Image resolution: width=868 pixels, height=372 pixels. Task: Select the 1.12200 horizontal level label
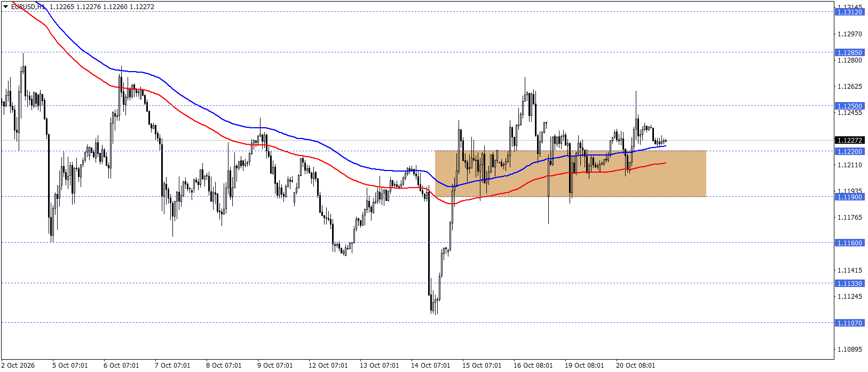[849, 151]
